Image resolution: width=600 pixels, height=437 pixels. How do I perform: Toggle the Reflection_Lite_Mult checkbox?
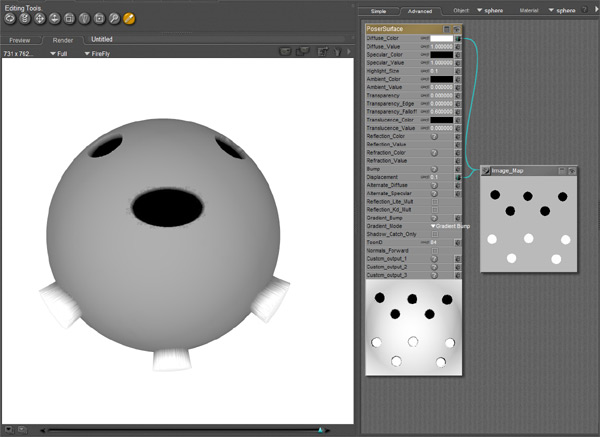pyautogui.click(x=435, y=200)
